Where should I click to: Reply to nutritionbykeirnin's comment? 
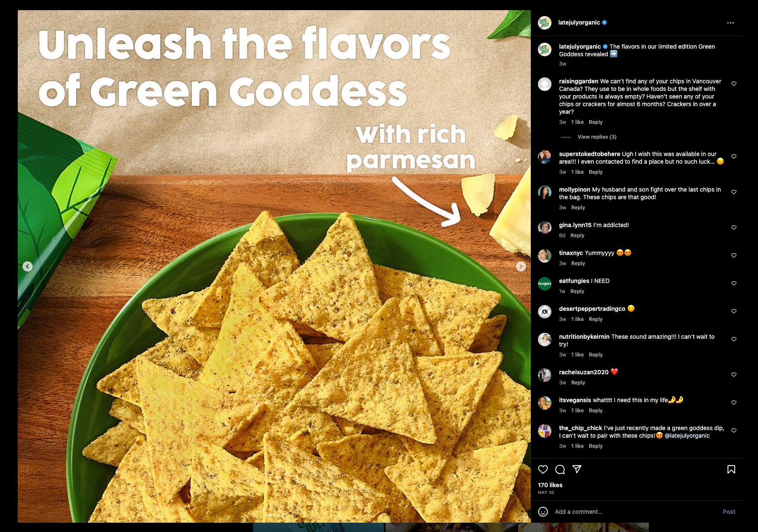coord(595,355)
